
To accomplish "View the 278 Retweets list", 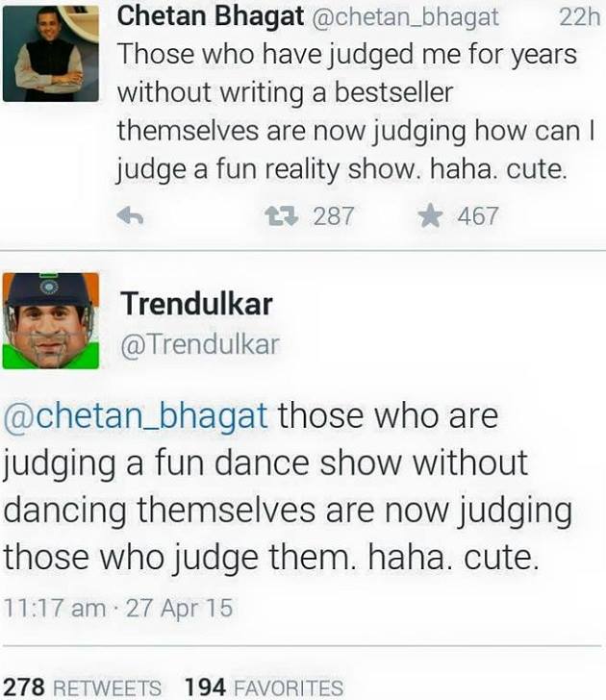I will [82, 687].
